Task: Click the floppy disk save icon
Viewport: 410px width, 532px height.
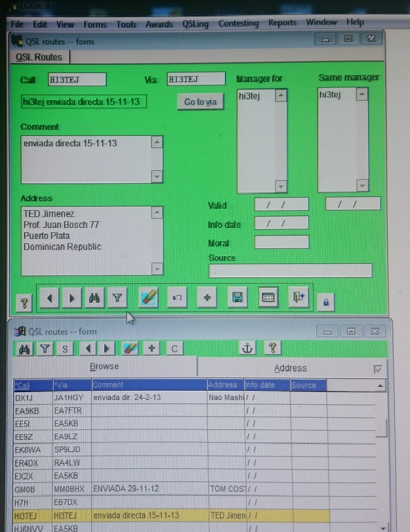Action: pos(237,298)
